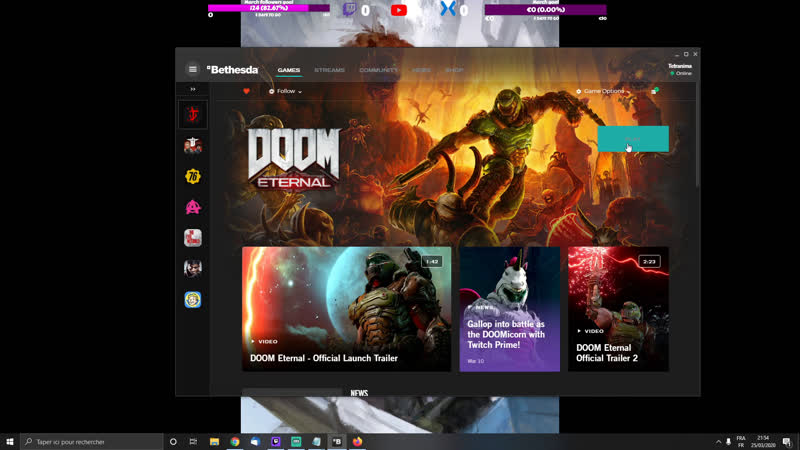This screenshot has width=800, height=450.
Task: Click the €0 (0.00%) goal progress bar
Action: pos(545,10)
